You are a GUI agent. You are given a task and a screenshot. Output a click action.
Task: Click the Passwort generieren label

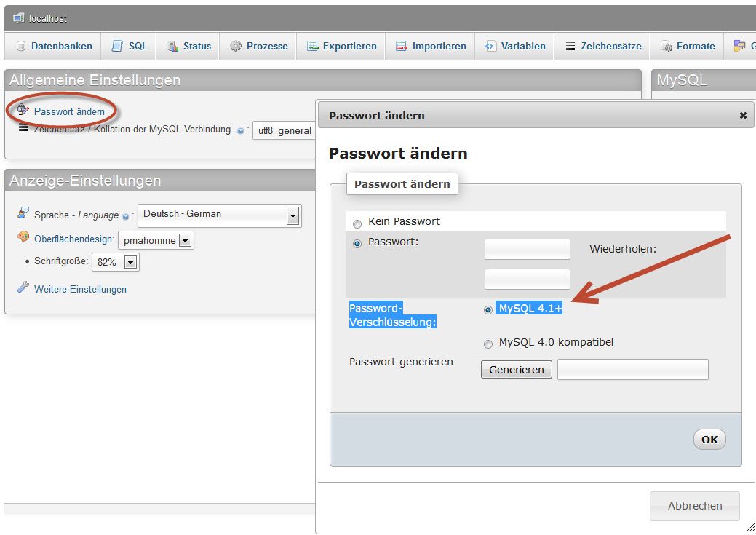pyautogui.click(x=401, y=362)
